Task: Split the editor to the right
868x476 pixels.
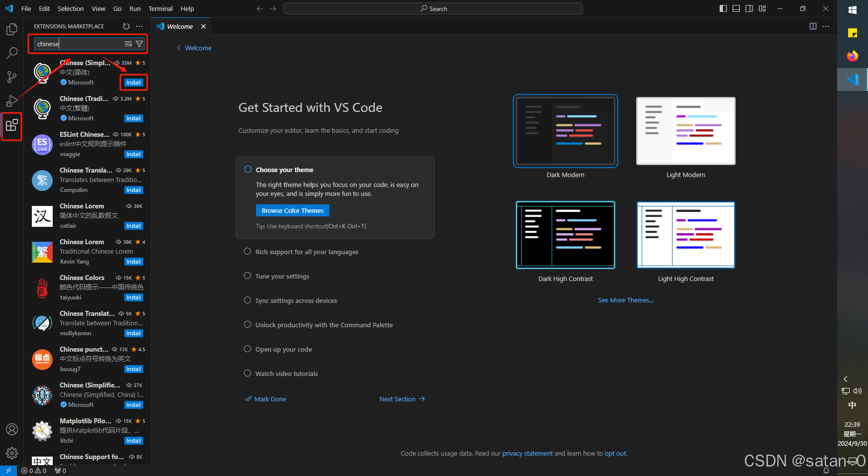Action: [x=813, y=26]
